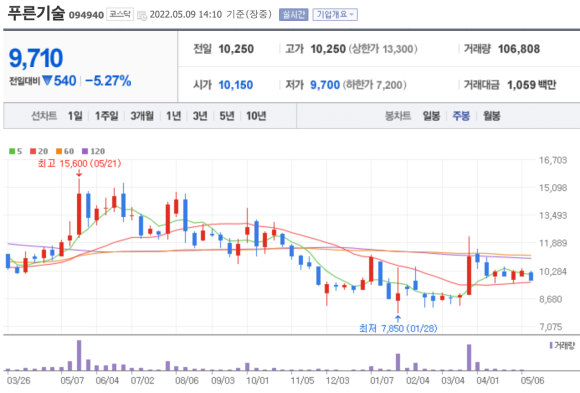Viewport: 580px width, 393px height.
Task: Click the calendar icon beside the date
Action: coord(142,16)
